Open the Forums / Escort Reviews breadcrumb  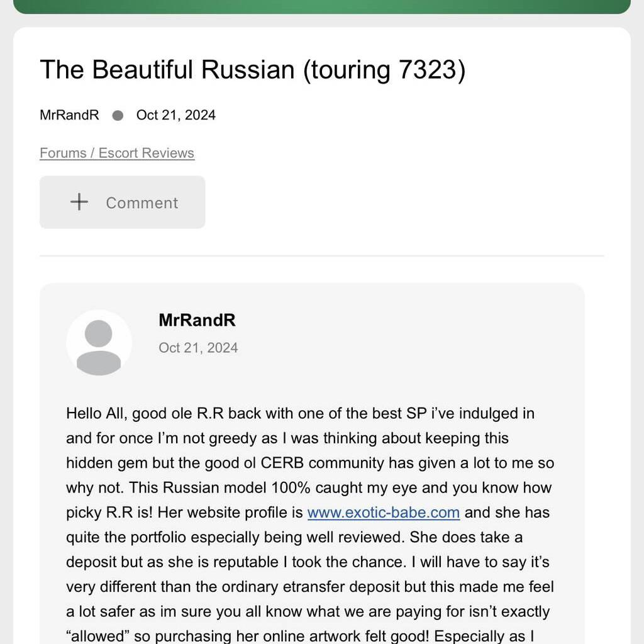coord(117,153)
